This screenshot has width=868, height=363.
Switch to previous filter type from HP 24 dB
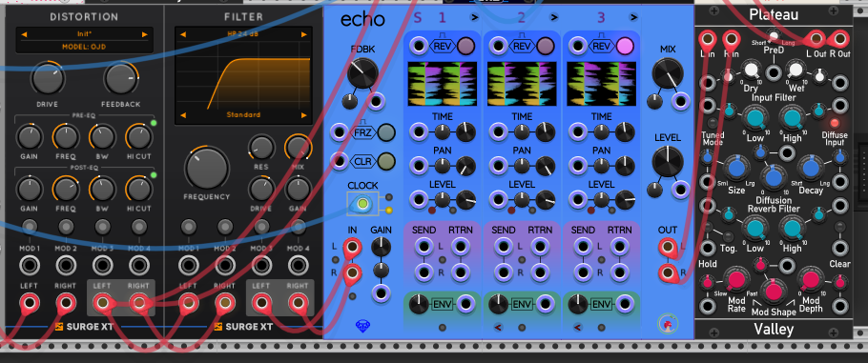tap(183, 34)
